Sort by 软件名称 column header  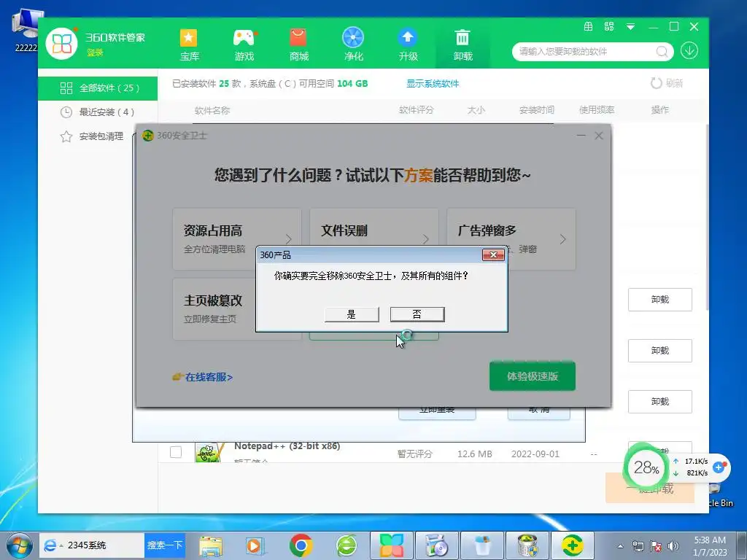click(x=212, y=111)
